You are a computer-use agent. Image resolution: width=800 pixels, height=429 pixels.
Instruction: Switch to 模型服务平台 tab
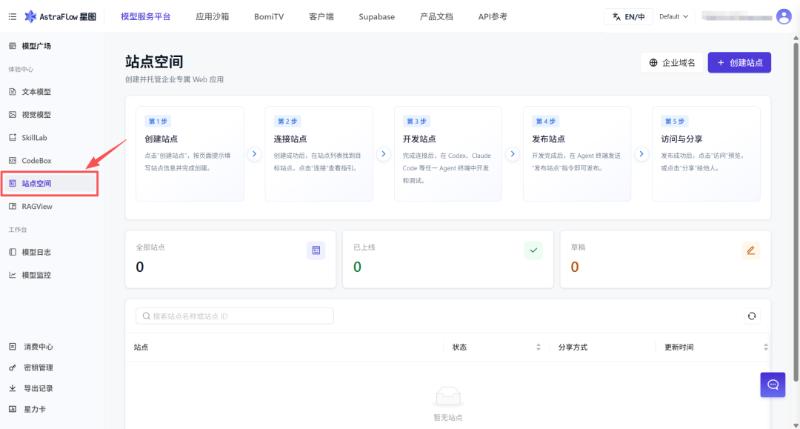tap(145, 17)
